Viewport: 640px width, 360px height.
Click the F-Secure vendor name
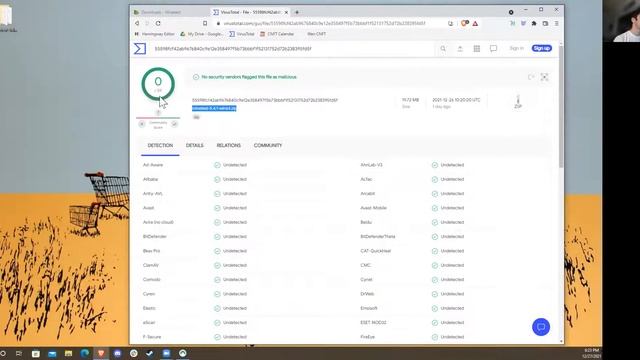152,337
